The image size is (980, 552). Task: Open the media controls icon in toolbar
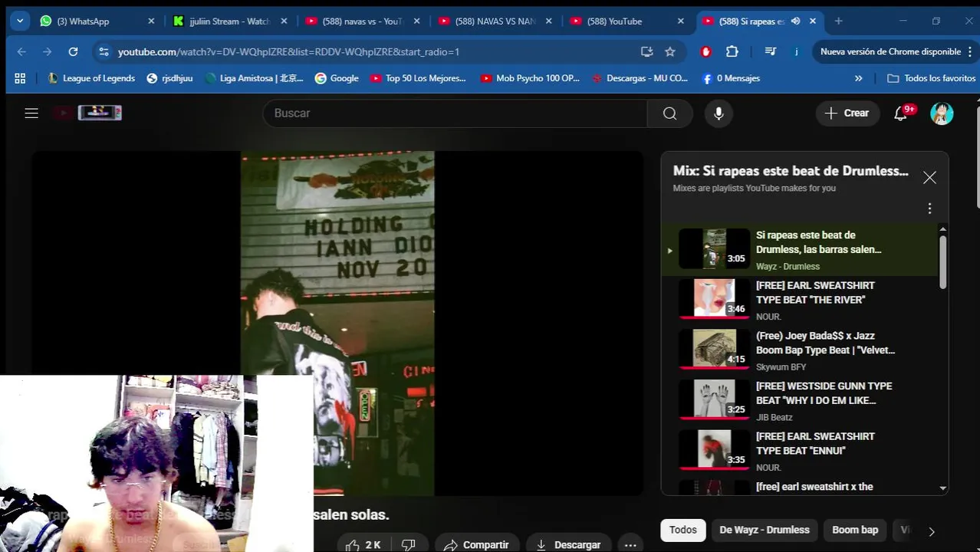[771, 51]
